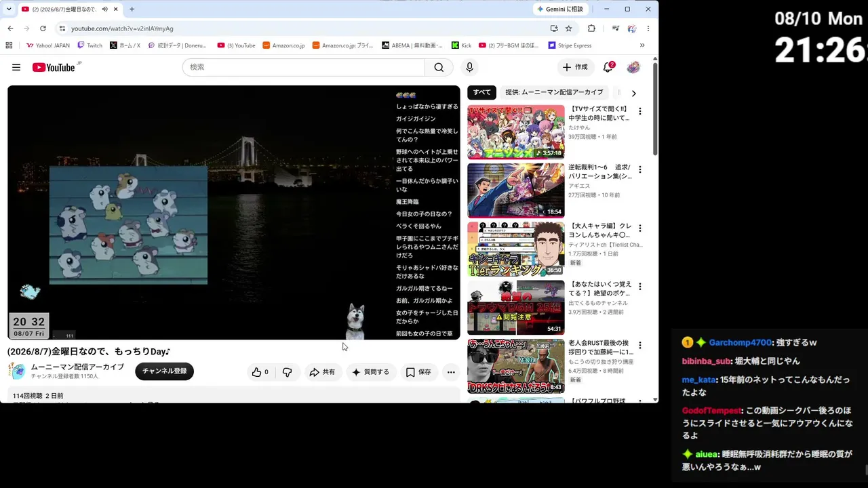View site information icon beside the URL
Image resolution: width=868 pixels, height=488 pixels.
point(62,28)
